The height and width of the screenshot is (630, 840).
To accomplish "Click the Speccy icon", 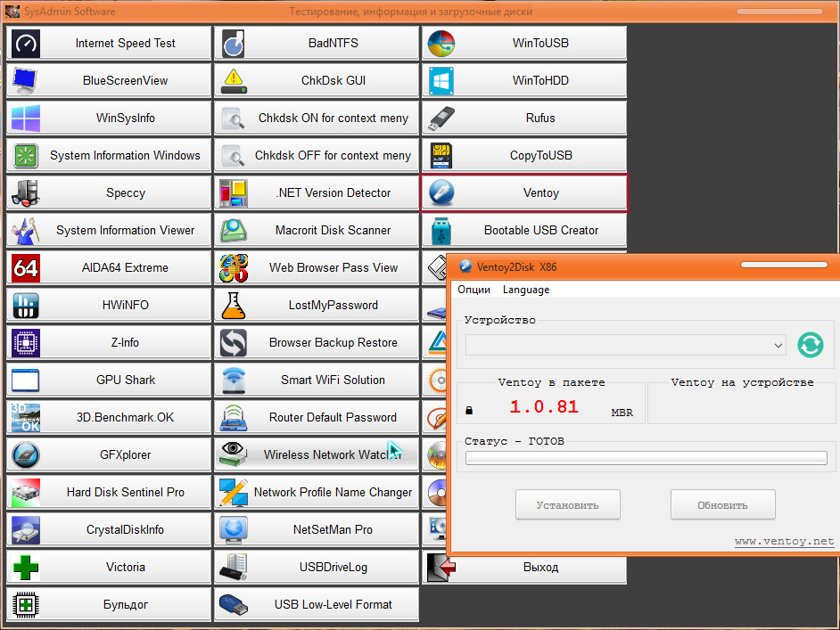I will [26, 193].
